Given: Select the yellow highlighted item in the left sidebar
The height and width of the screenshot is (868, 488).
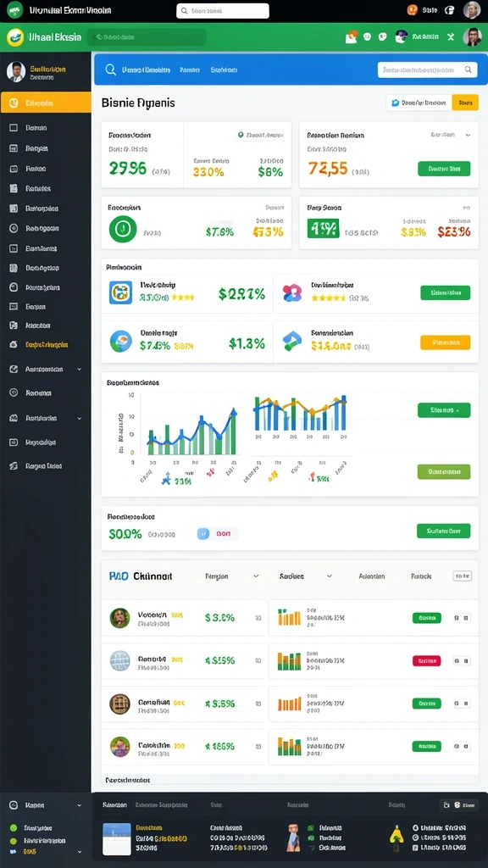Looking at the screenshot, I should (x=46, y=103).
